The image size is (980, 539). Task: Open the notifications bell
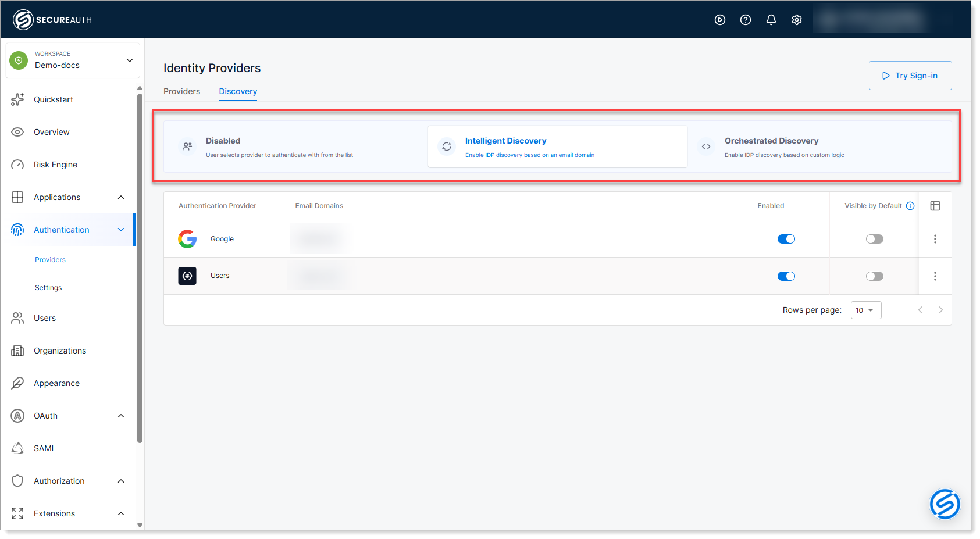(x=771, y=19)
